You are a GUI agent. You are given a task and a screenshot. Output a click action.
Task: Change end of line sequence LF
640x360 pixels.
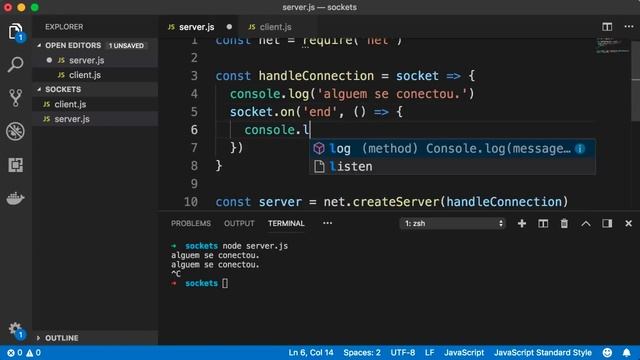(x=429, y=353)
